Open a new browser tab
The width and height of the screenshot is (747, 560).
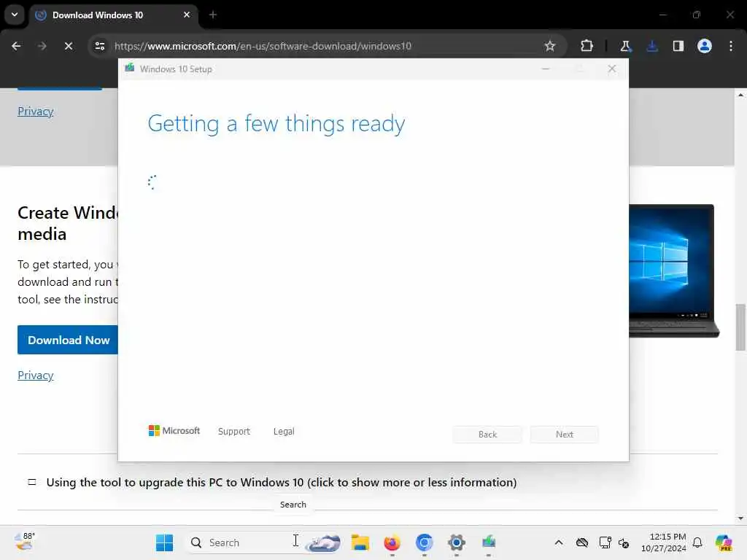[213, 15]
